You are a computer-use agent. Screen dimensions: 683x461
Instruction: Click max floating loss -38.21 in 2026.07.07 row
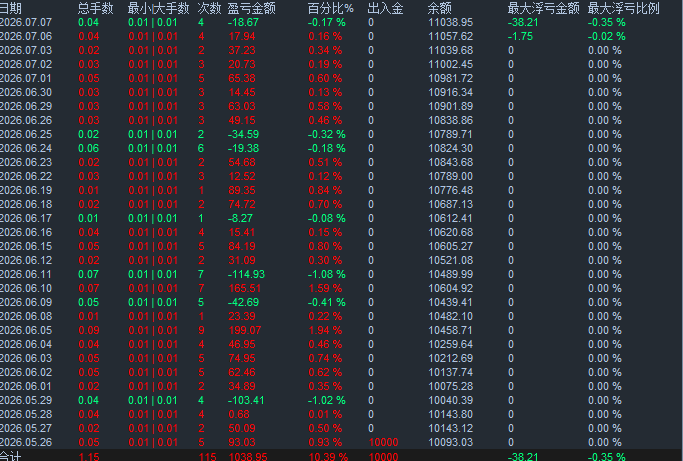pyautogui.click(x=523, y=22)
